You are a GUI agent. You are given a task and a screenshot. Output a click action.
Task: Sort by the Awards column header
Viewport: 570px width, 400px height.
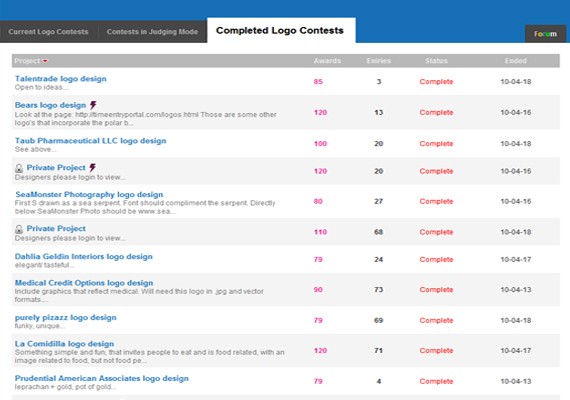coord(327,61)
